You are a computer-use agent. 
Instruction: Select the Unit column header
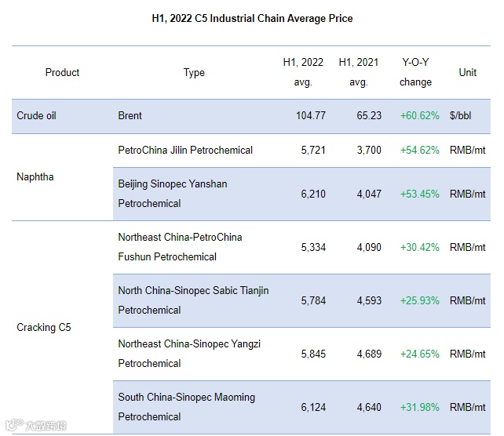(x=467, y=72)
